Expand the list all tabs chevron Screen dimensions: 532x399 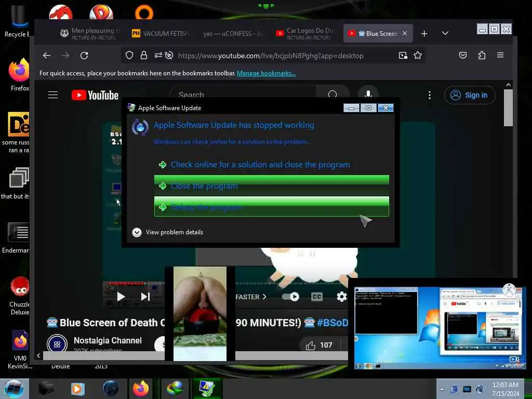point(445,33)
